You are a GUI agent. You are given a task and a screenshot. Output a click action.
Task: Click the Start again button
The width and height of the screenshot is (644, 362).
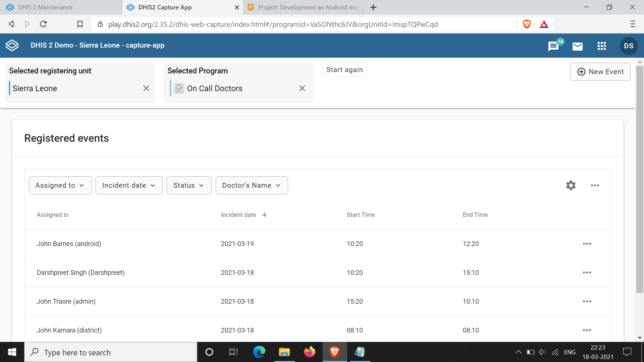tap(344, 70)
